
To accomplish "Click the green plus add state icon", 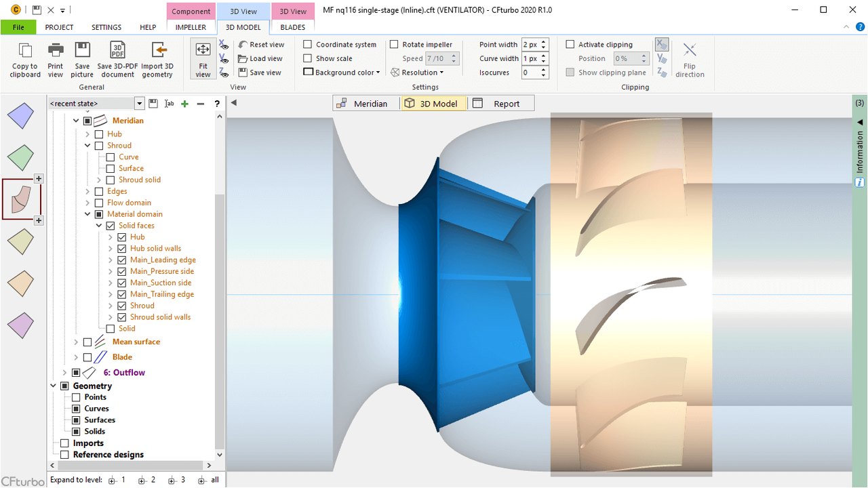I will point(184,104).
